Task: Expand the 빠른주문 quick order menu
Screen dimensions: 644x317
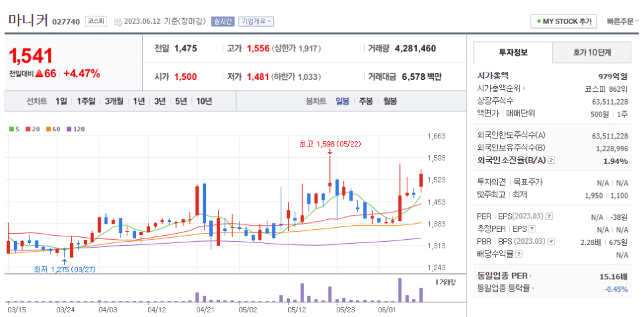Action: (x=623, y=21)
